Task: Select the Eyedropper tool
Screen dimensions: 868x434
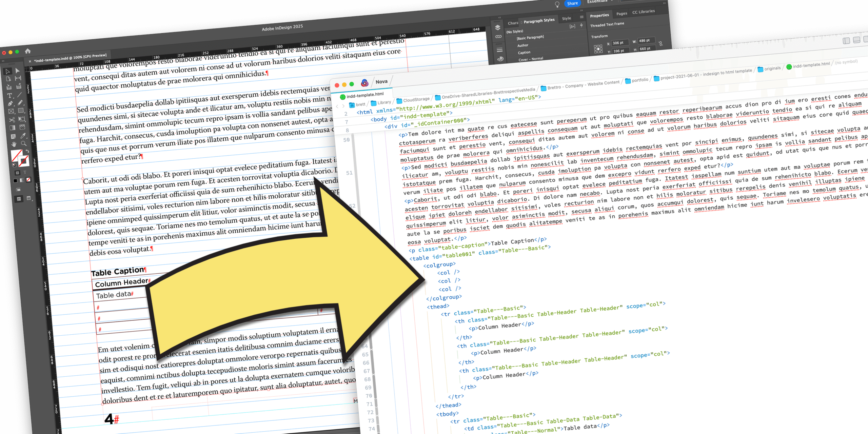Action: tap(23, 136)
